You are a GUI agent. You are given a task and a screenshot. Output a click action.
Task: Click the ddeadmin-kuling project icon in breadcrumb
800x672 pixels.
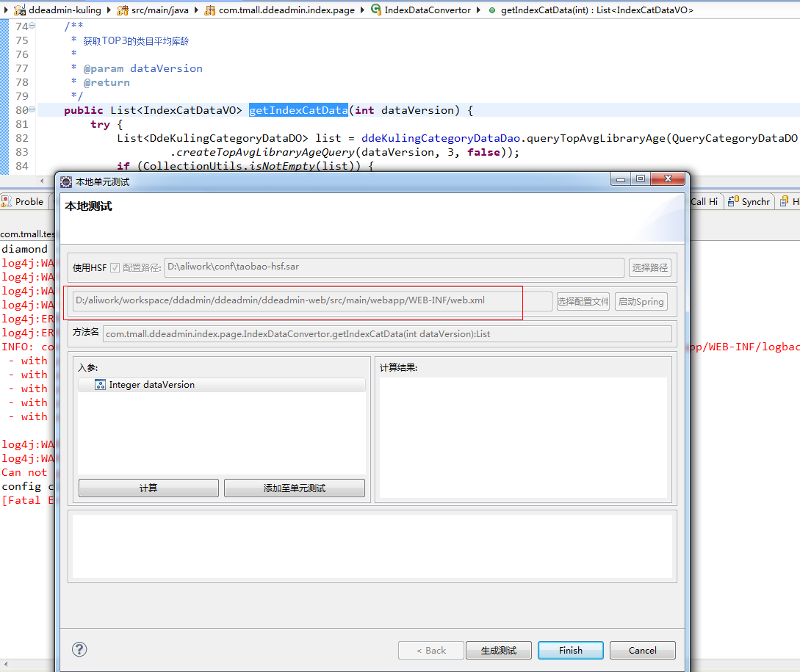coord(20,10)
